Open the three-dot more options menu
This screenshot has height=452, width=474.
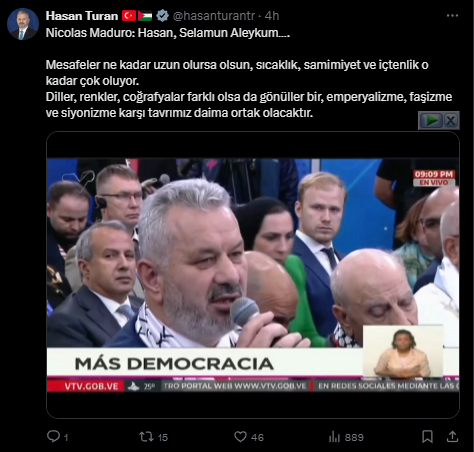coord(452,15)
